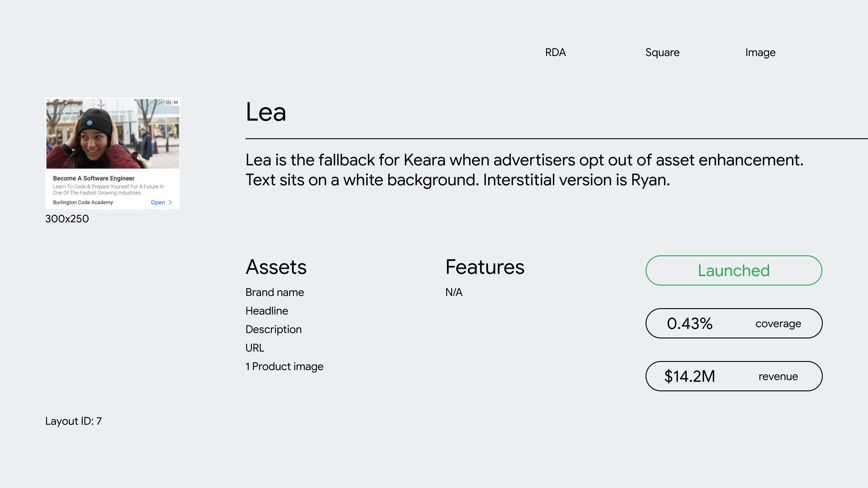Click the 'Become A Software Engineer' ad headline
The image size is (868, 488).
(94, 178)
